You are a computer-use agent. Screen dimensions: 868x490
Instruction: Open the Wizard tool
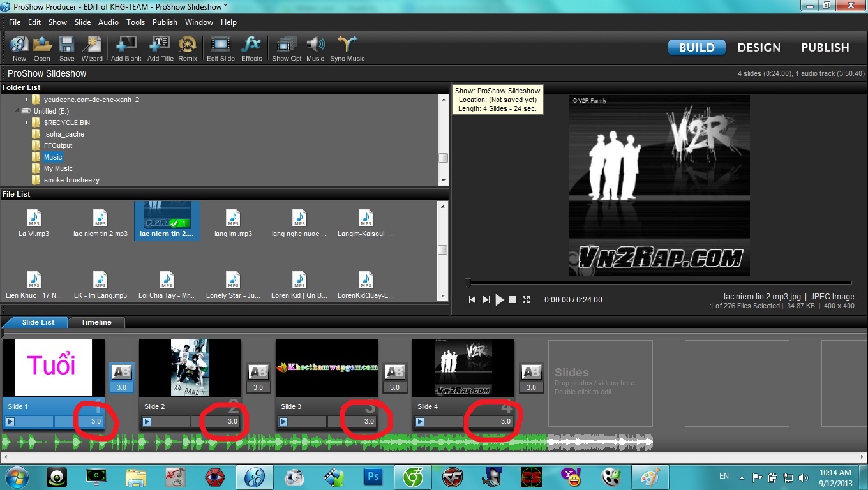[x=92, y=45]
